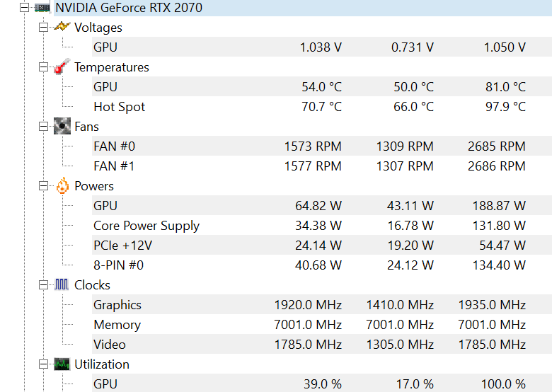Collapse the Voltages section

43,28
